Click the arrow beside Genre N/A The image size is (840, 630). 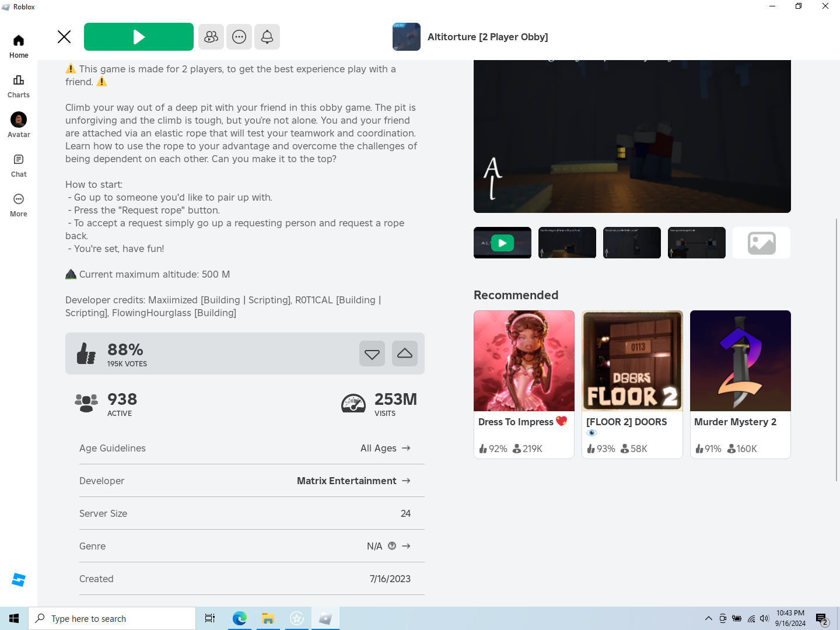(x=407, y=546)
